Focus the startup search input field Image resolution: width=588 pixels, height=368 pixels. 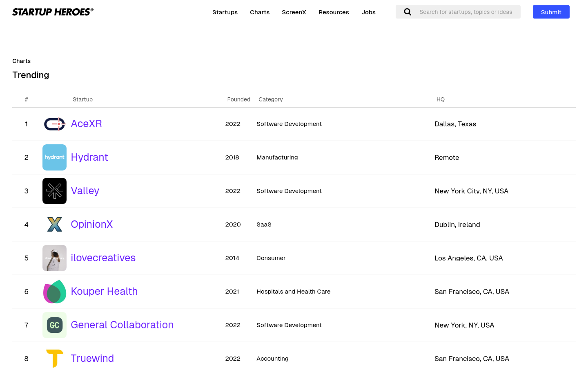coord(465,12)
